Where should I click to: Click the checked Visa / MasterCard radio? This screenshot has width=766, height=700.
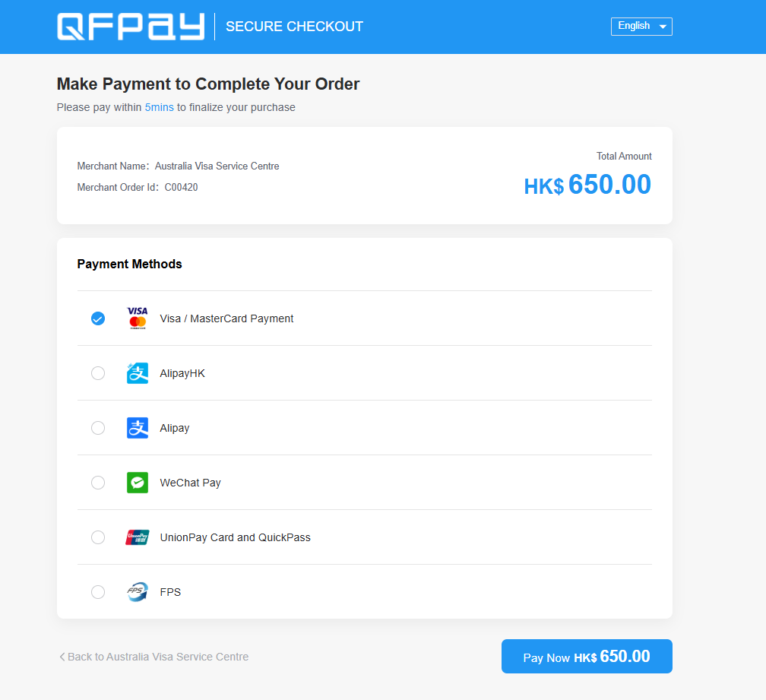coord(98,318)
